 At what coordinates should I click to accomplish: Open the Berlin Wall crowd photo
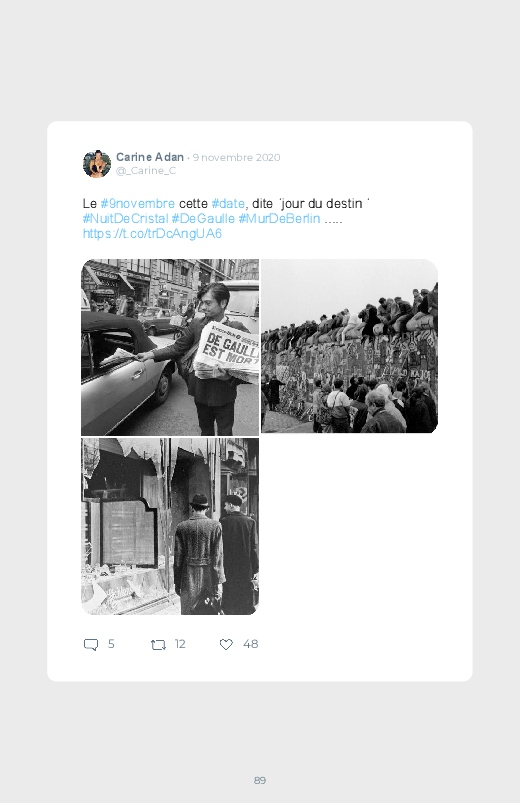coord(349,346)
